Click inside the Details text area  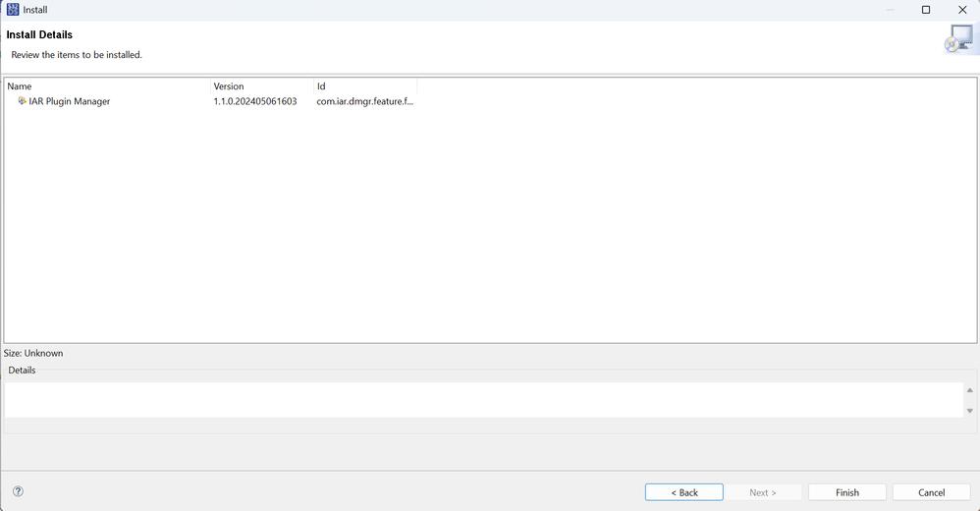[x=484, y=400]
